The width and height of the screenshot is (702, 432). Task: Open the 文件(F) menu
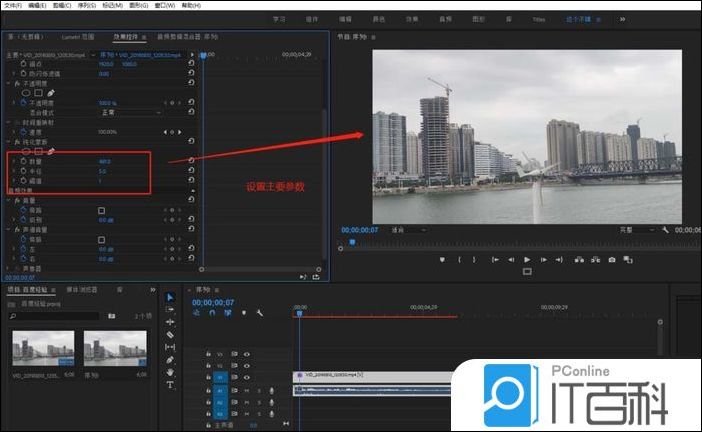(12, 5)
